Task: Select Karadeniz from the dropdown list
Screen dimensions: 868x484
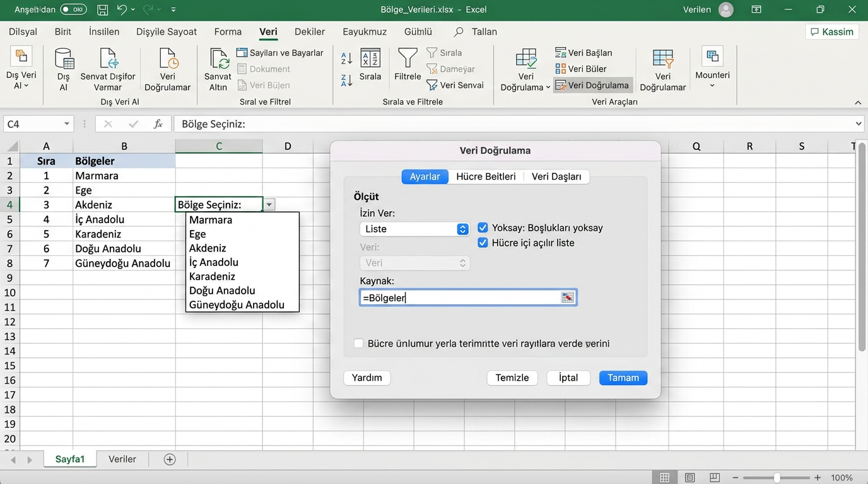Action: click(x=212, y=276)
